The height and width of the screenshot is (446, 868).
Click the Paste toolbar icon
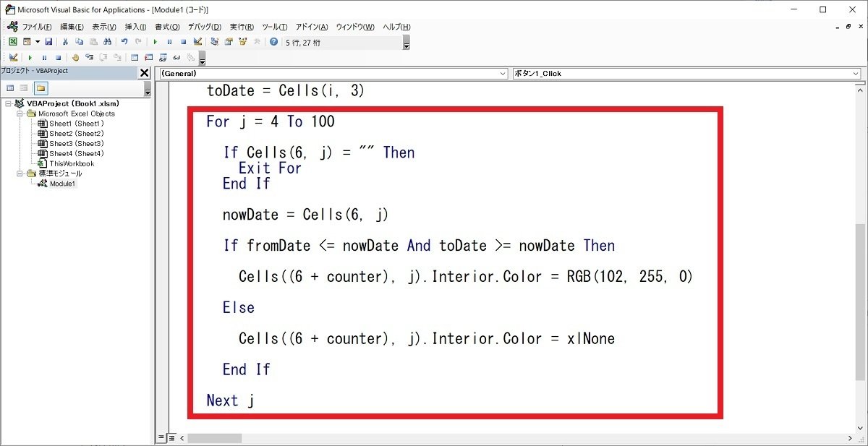click(93, 42)
